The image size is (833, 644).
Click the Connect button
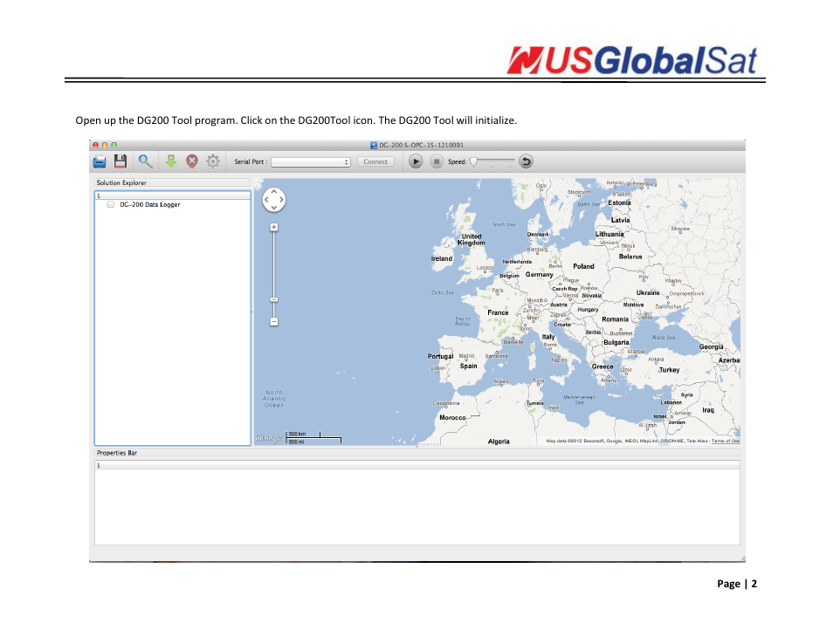(x=375, y=162)
